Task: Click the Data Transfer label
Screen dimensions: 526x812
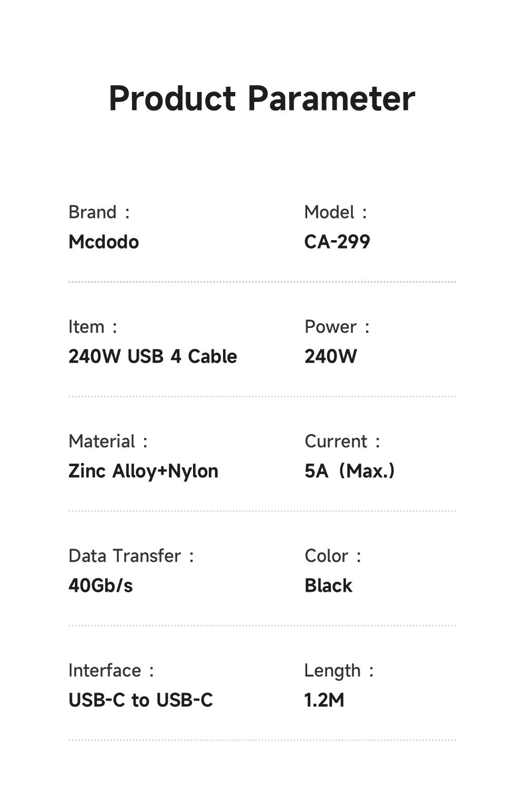Action: (125, 556)
